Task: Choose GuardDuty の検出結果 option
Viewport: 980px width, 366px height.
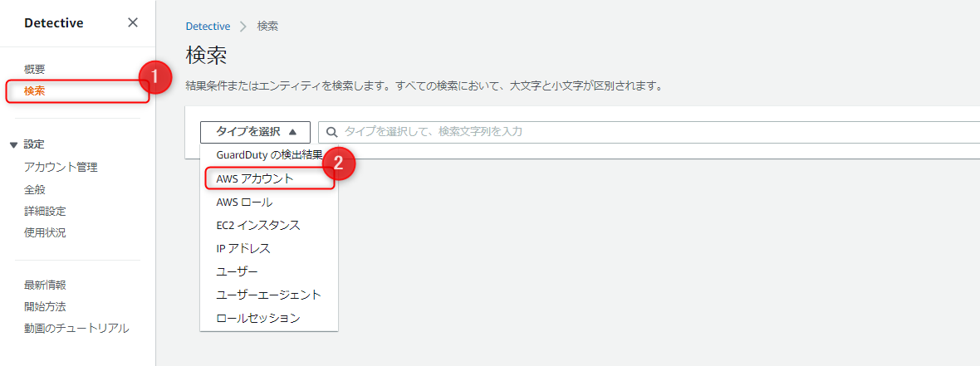Action: 269,155
